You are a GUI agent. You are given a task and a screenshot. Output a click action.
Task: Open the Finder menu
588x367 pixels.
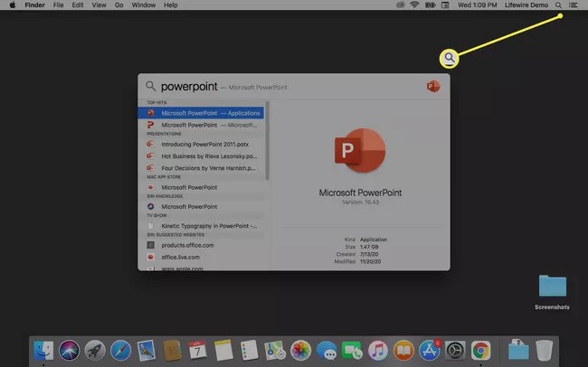point(35,5)
